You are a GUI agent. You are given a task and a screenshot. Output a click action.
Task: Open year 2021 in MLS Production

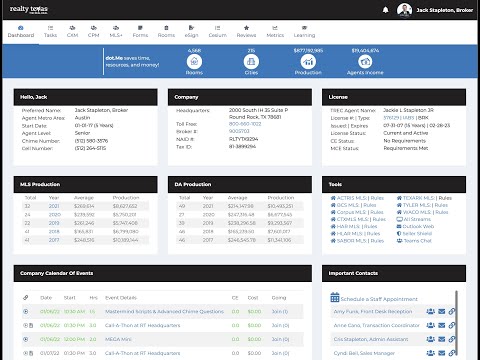54,206
